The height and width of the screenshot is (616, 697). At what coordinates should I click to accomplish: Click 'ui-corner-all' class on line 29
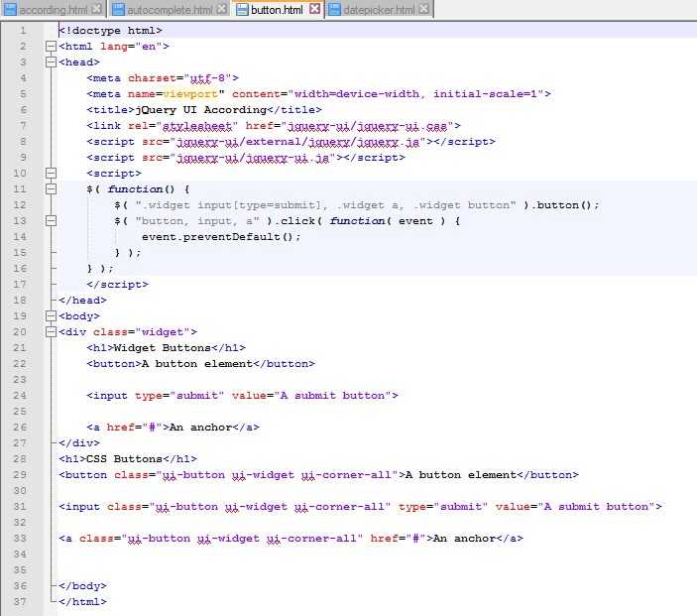(x=346, y=475)
